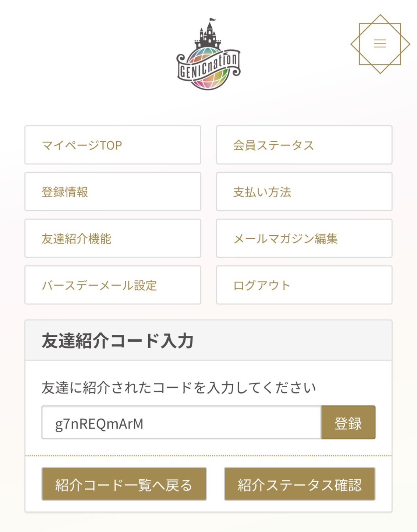Screen dimensions: 417x532
Task: Click 紹介コード一覧へ戻る button
Action: (124, 485)
